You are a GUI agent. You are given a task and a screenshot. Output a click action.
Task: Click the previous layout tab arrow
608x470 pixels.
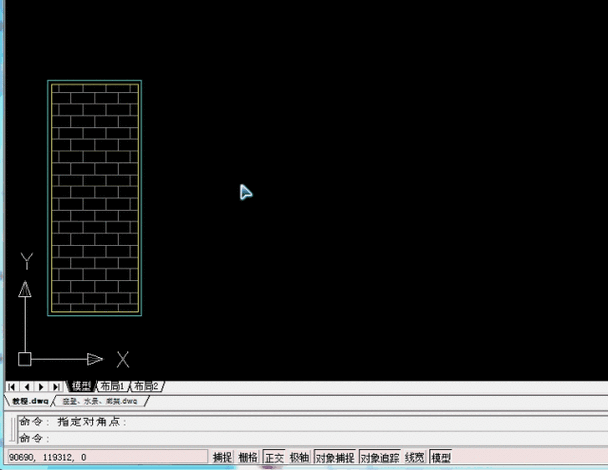coord(26,386)
